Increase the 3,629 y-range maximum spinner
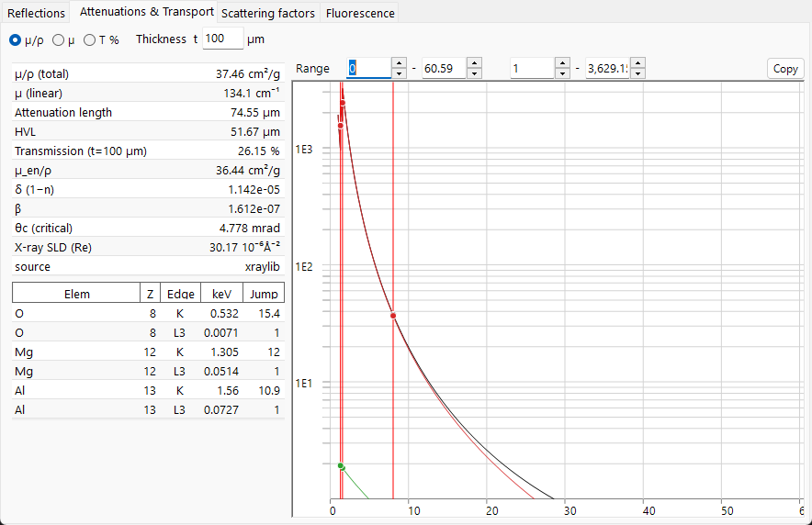The width and height of the screenshot is (812, 525). click(638, 62)
